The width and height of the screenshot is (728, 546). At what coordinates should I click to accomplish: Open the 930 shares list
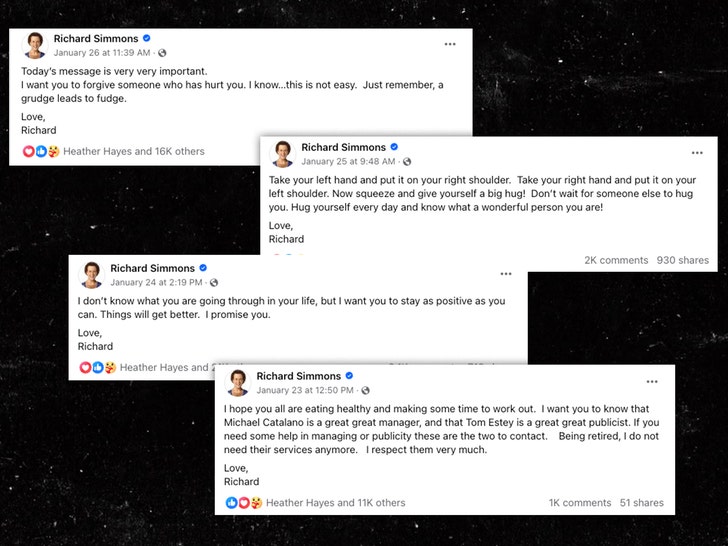pos(682,260)
